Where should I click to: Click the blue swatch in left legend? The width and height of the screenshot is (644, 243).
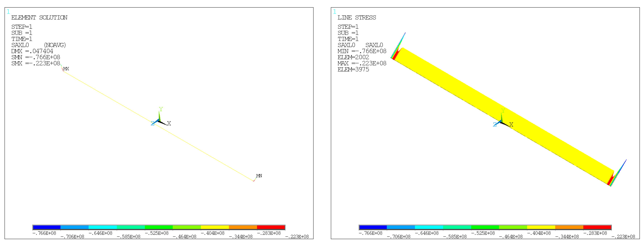(x=47, y=227)
